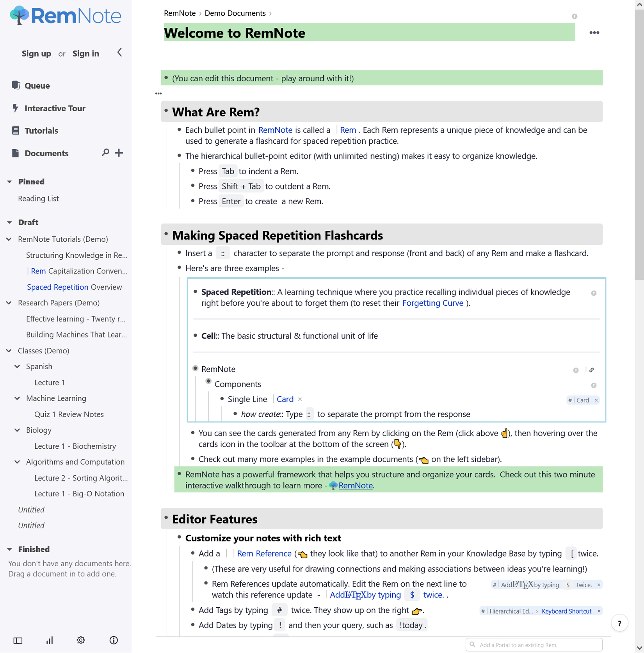
Task: Follow the Forgetting Curve reference link
Action: click(x=432, y=303)
